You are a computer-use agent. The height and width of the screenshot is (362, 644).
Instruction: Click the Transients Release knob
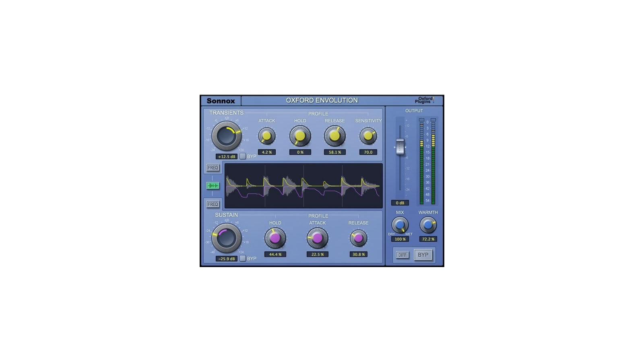(x=335, y=136)
